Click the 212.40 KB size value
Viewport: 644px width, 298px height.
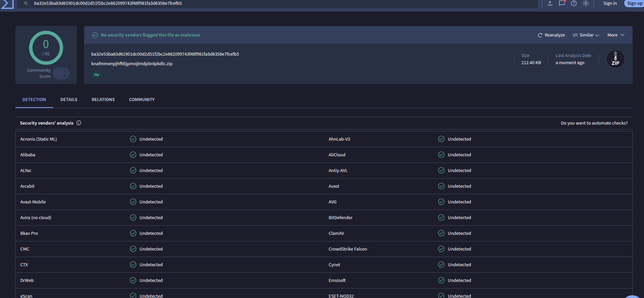[531, 63]
